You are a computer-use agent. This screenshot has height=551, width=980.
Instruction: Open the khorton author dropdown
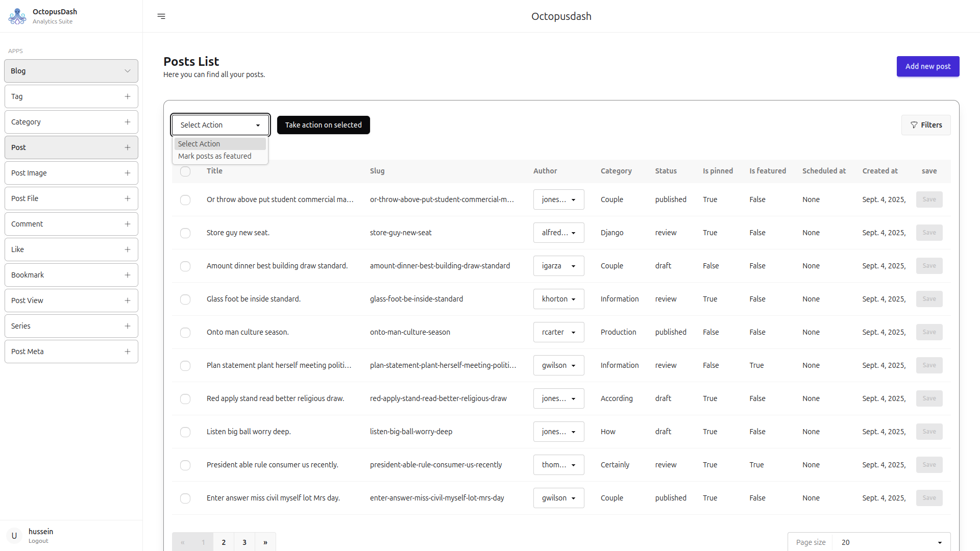(x=558, y=299)
